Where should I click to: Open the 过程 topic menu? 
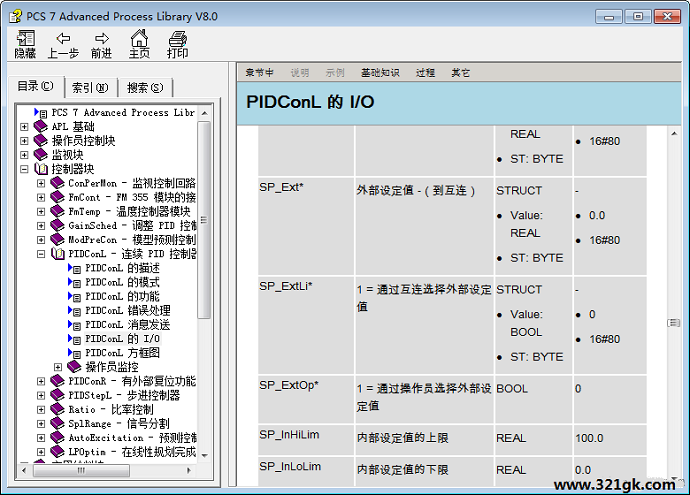[x=426, y=73]
